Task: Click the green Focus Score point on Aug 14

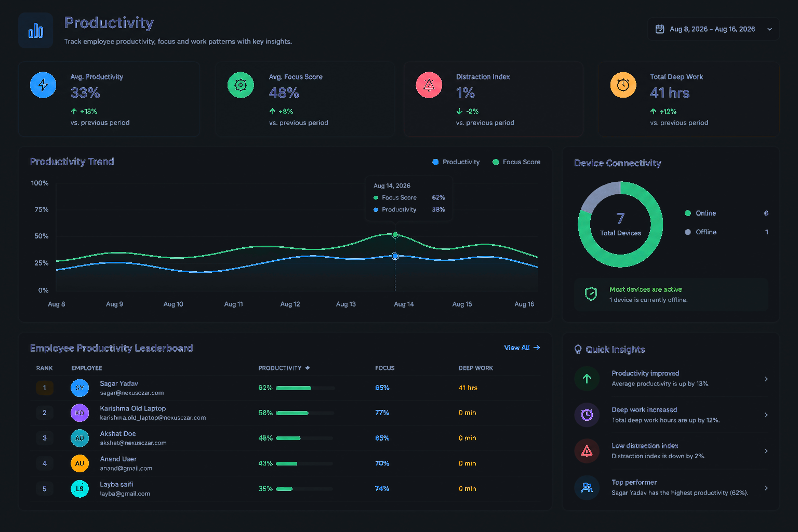Action: tap(395, 235)
